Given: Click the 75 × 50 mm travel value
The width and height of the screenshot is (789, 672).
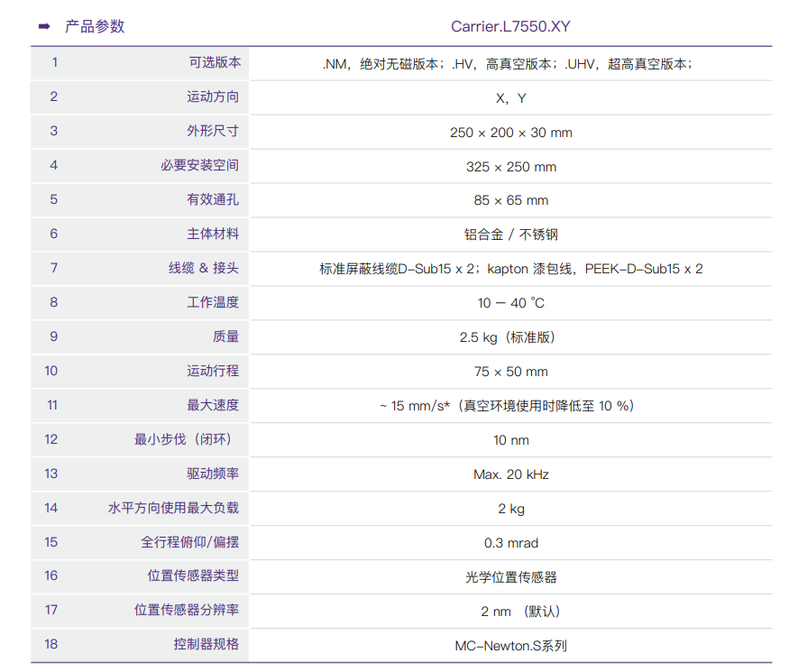Looking at the screenshot, I should (510, 372).
